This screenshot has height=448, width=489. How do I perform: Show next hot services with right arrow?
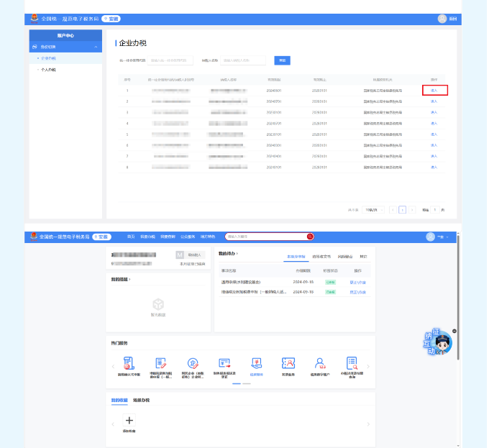tap(368, 367)
